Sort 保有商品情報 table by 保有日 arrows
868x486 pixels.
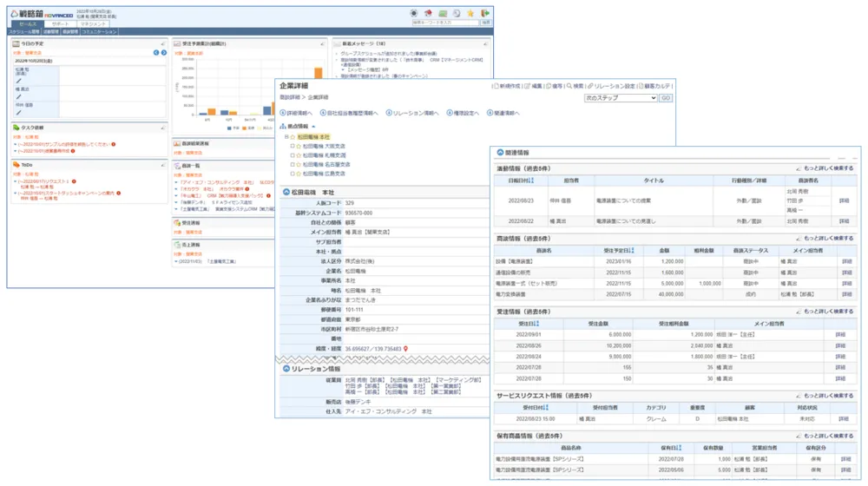680,448
